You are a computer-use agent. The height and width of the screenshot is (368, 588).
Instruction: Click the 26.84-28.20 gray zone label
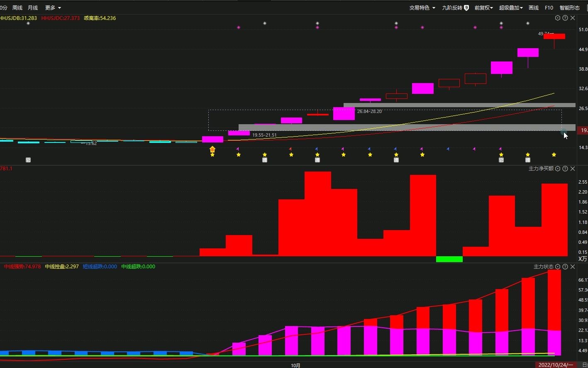point(369,111)
